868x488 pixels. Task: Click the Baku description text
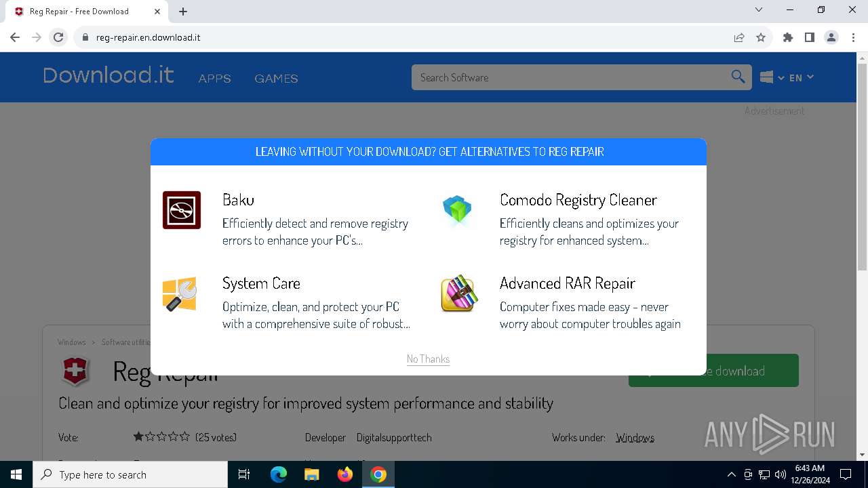tap(315, 232)
